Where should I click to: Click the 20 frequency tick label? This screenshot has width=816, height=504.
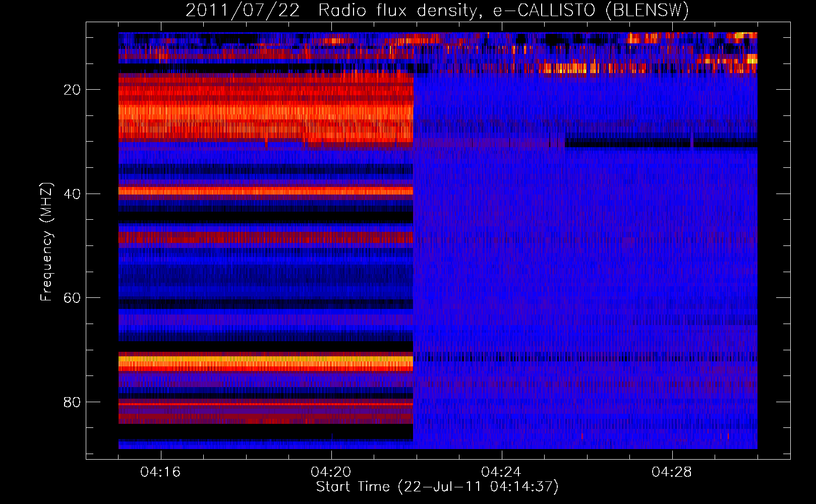coord(72,90)
